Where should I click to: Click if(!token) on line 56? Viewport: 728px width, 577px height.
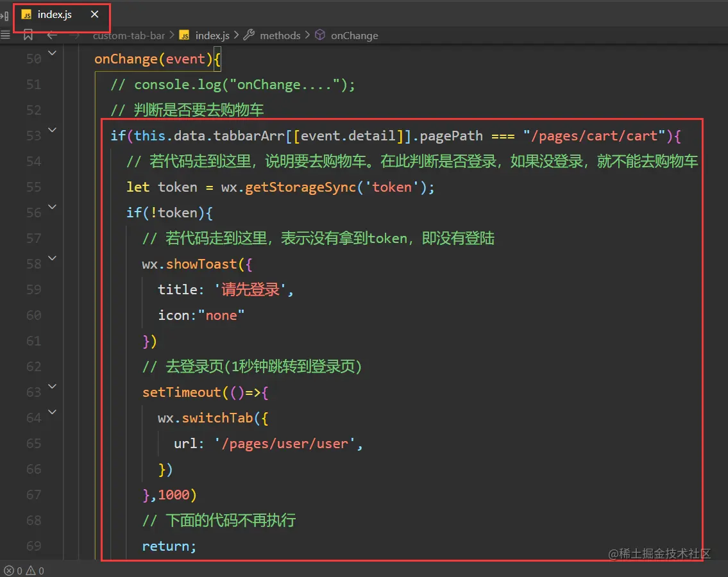[x=169, y=213]
